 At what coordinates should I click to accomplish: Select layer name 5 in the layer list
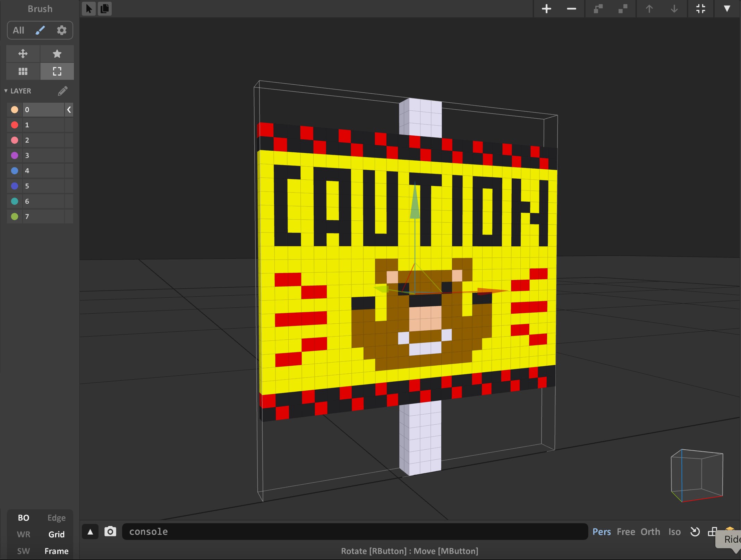coord(43,186)
